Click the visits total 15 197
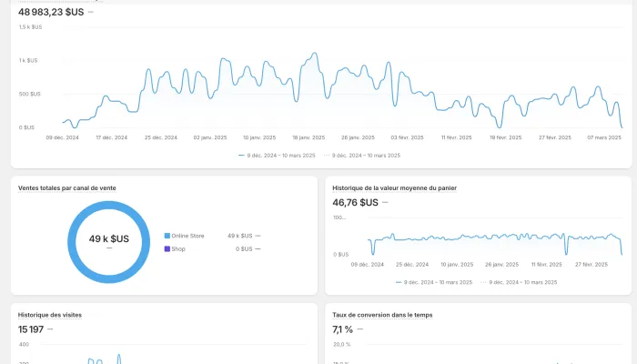637x364 pixels. (x=30, y=329)
